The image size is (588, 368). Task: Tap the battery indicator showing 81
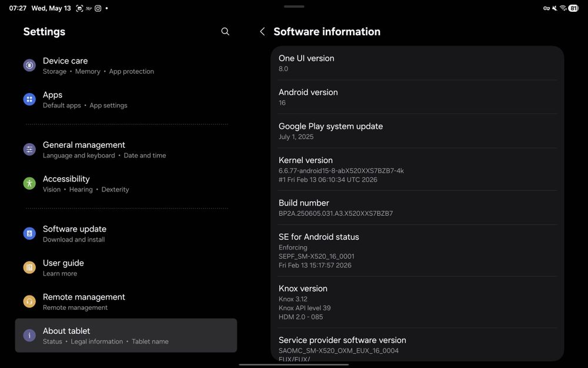point(573,8)
